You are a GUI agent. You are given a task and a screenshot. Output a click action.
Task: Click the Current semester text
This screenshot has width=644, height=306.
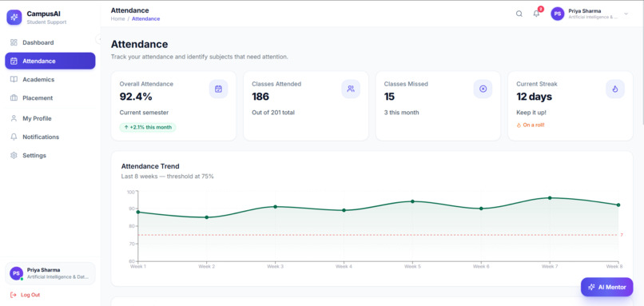tap(144, 113)
